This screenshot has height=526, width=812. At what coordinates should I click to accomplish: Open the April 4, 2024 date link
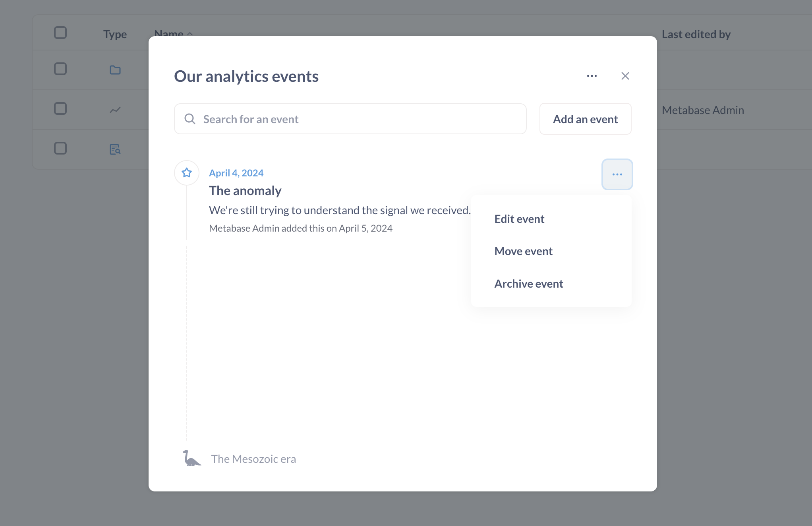[236, 173]
